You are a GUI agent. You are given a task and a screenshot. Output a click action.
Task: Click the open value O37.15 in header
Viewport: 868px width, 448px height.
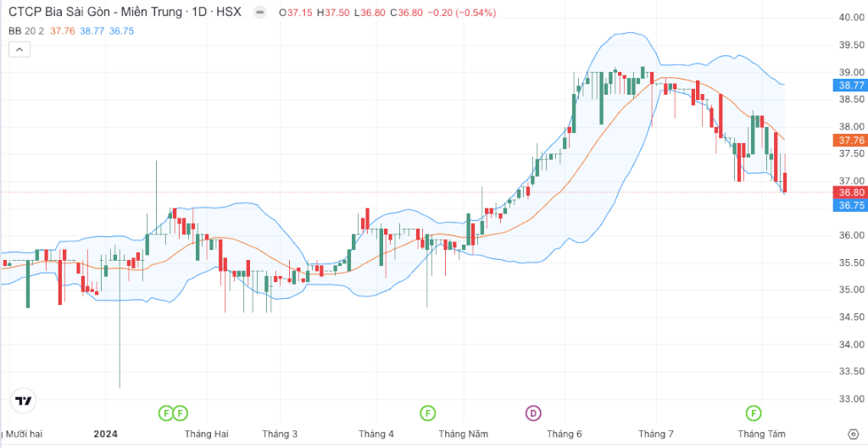point(296,12)
